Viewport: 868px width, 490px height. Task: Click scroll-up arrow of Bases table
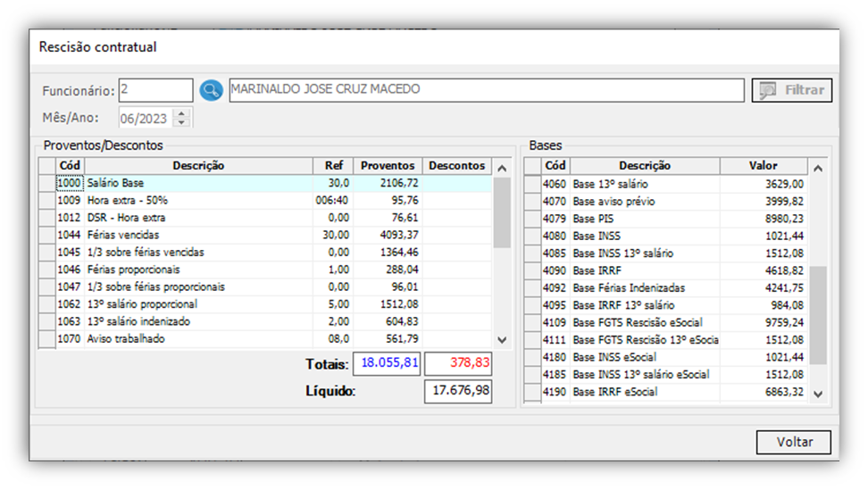818,168
